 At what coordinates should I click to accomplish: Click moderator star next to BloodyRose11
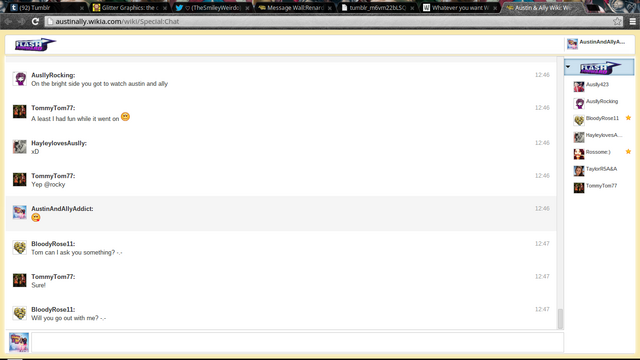[628, 118]
